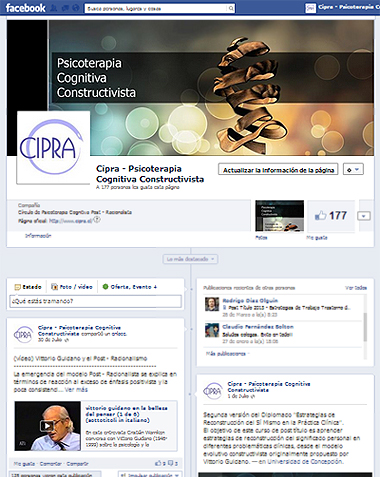The height and width of the screenshot is (477, 380).
Task: Open notifications globe icon in top bar
Action: point(76,8)
